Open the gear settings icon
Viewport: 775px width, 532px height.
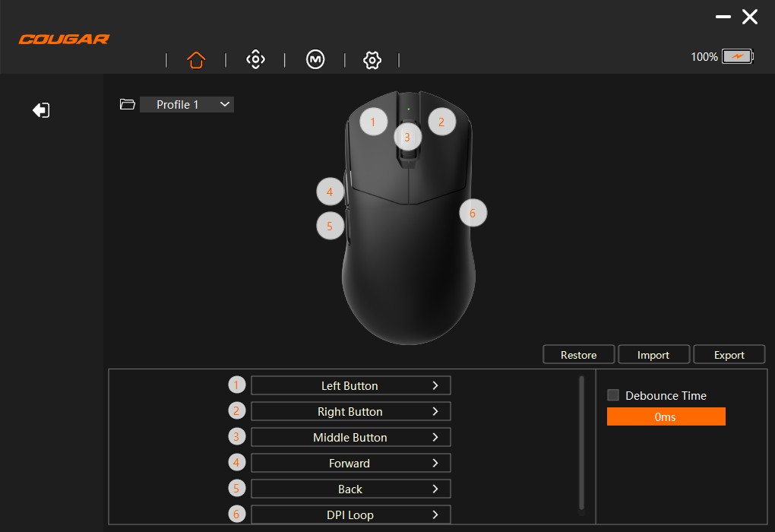pos(372,60)
